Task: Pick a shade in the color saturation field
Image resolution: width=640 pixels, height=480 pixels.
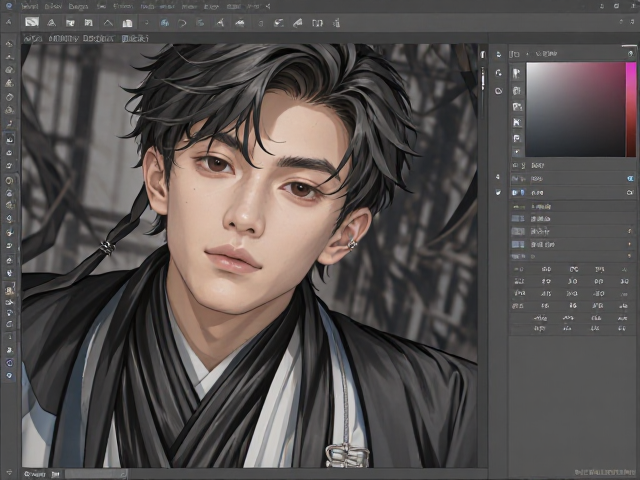Action: [576, 109]
